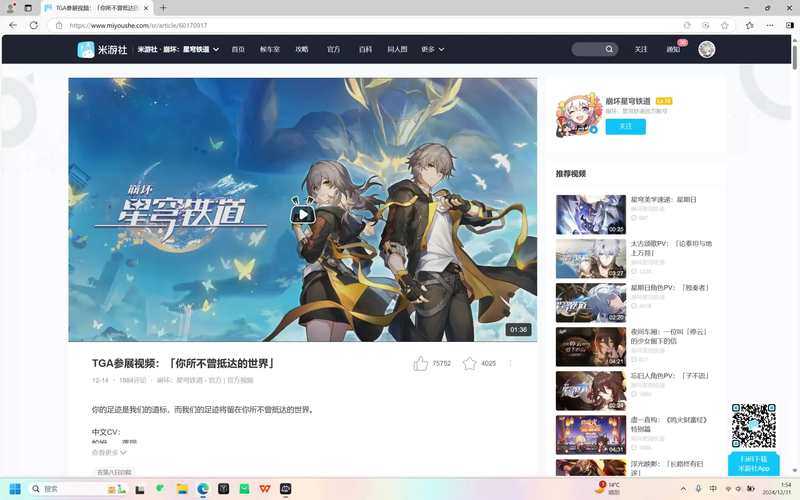Click the microphone icon in system tray
800x500 pixels.
pos(698,489)
